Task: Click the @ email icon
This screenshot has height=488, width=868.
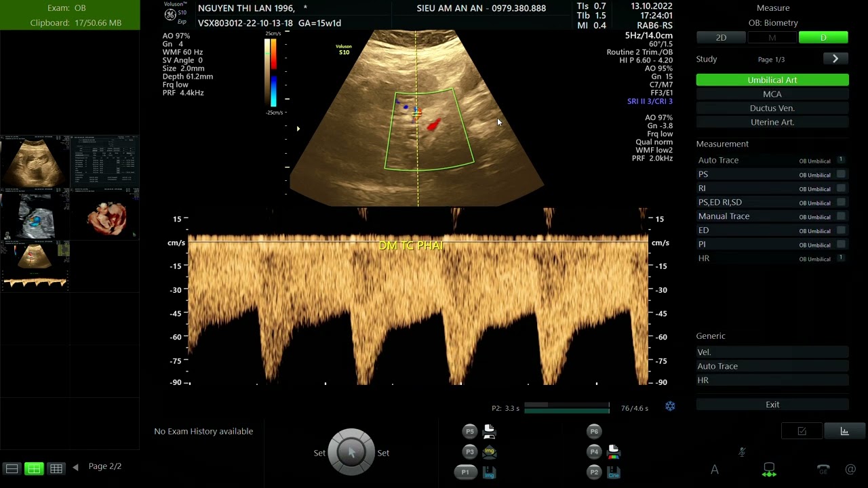Action: [850, 469]
